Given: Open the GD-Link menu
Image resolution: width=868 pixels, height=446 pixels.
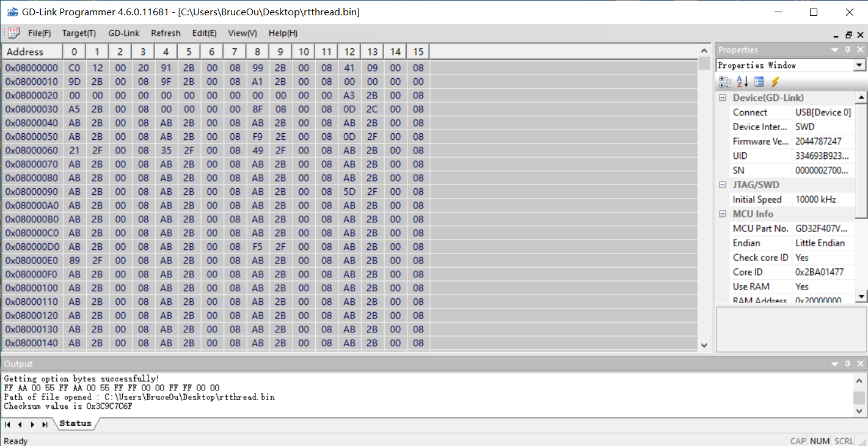Looking at the screenshot, I should click(x=124, y=33).
